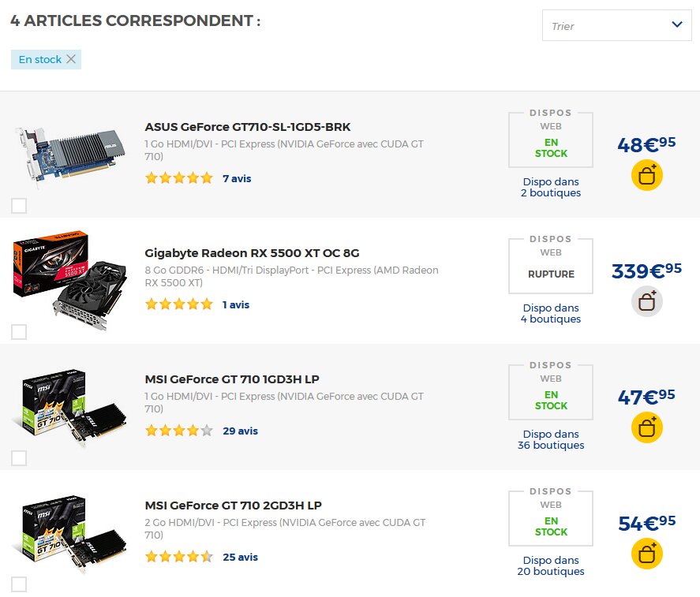Check compare box for ASUS GeForce GT710
The height and width of the screenshot is (597, 700).
[x=19, y=206]
